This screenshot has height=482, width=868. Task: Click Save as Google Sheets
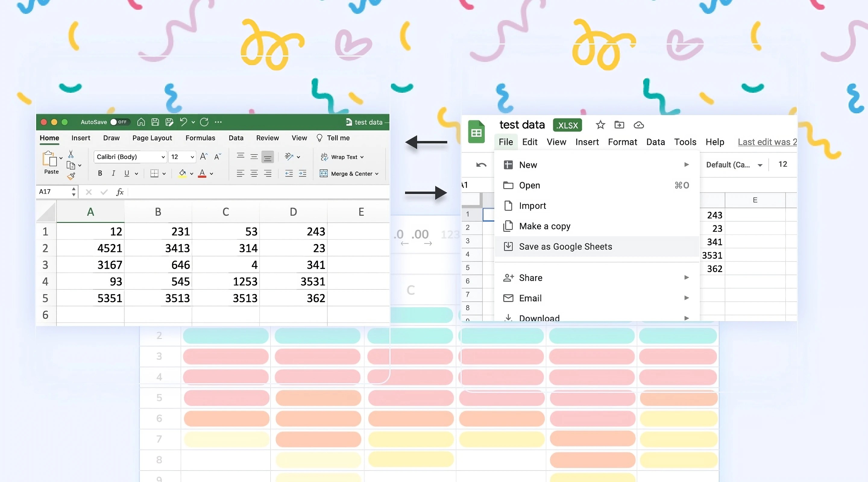point(566,246)
